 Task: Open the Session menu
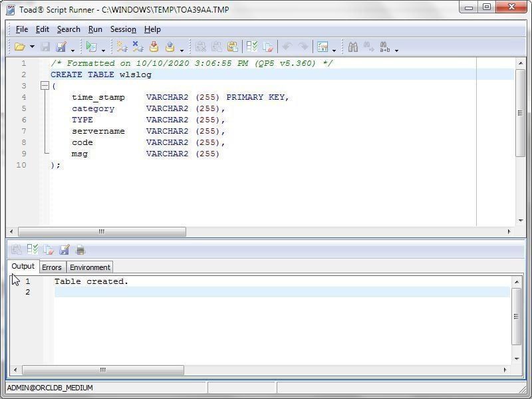click(x=123, y=29)
